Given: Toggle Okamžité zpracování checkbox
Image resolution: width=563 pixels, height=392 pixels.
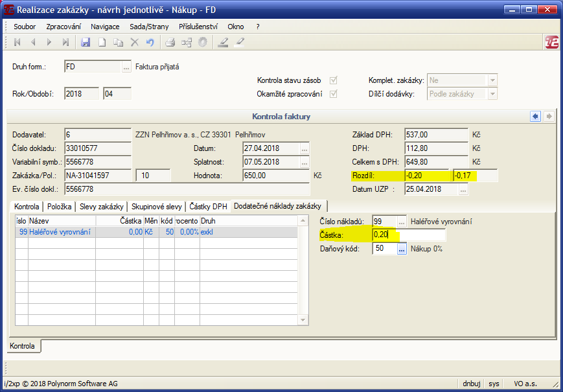Looking at the screenshot, I should point(334,94).
